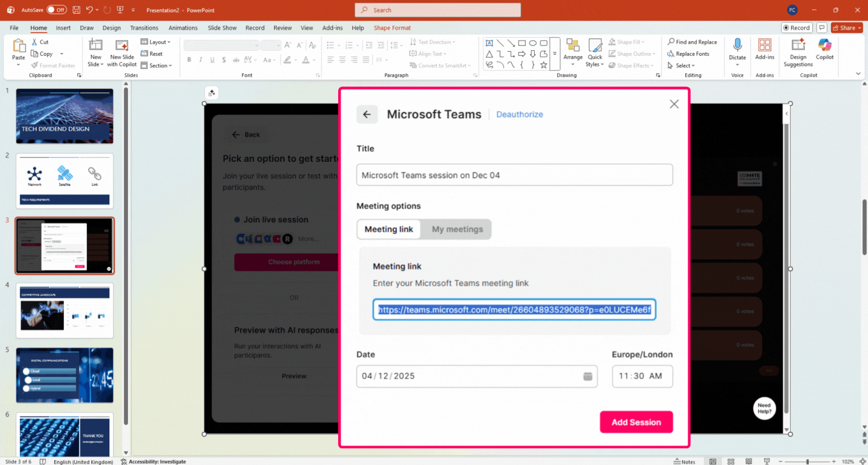Open the Arrange tool
This screenshot has height=465, width=868.
pos(573,53)
